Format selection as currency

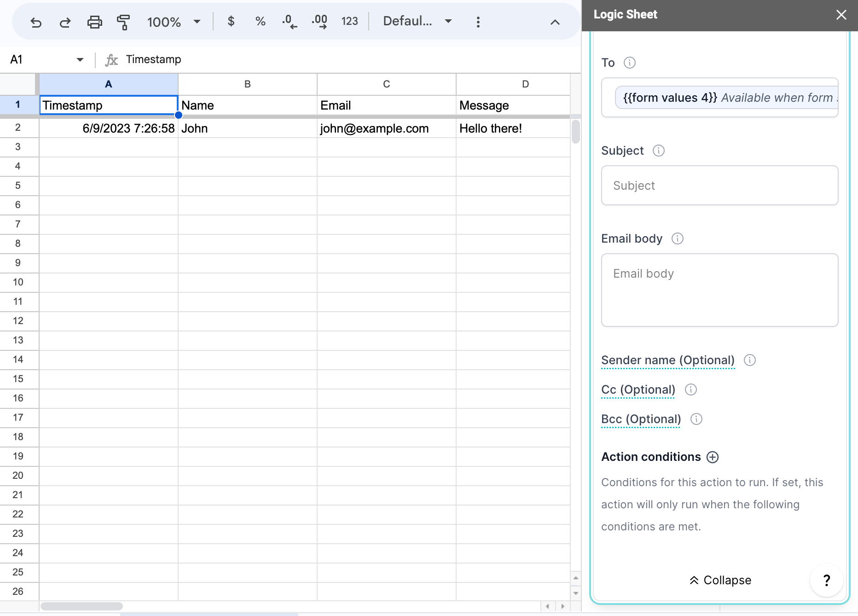pos(231,21)
